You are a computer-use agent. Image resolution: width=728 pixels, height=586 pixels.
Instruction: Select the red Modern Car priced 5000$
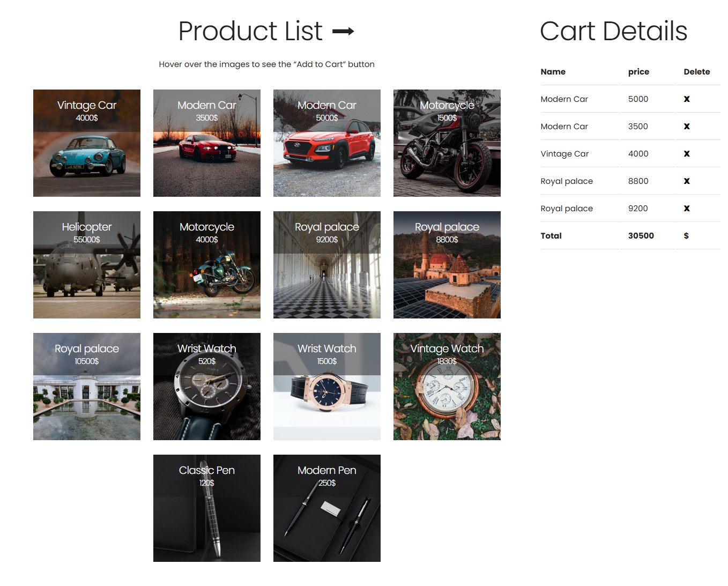point(326,143)
